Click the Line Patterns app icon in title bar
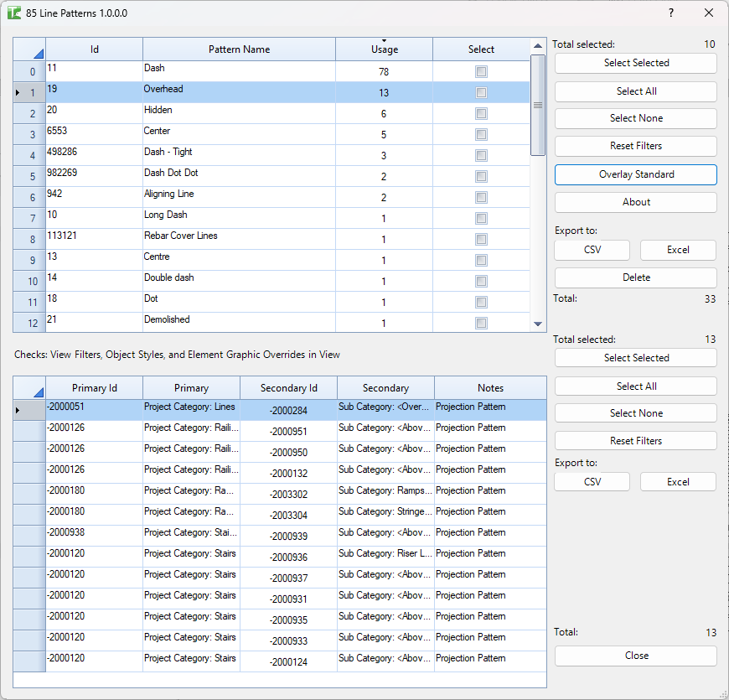The height and width of the screenshot is (700, 729). [15, 13]
